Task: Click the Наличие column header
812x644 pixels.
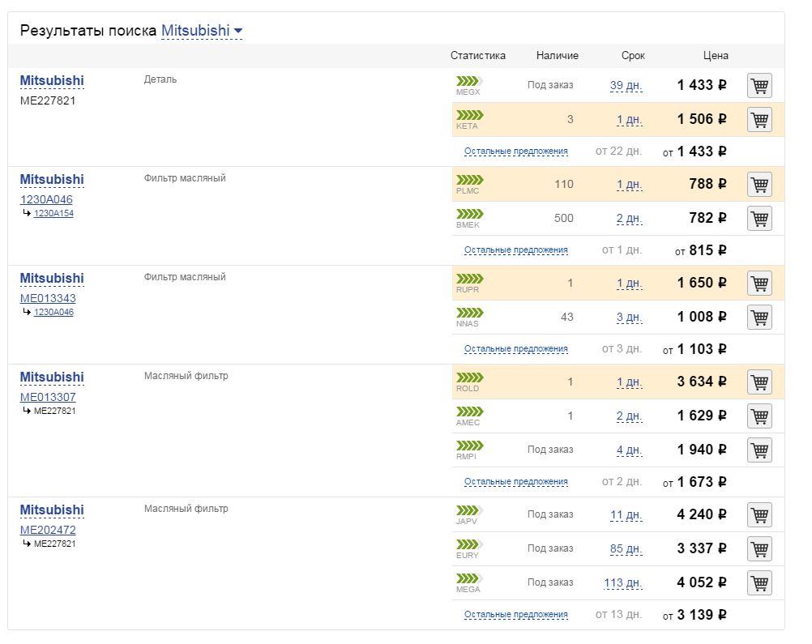Action: click(558, 55)
